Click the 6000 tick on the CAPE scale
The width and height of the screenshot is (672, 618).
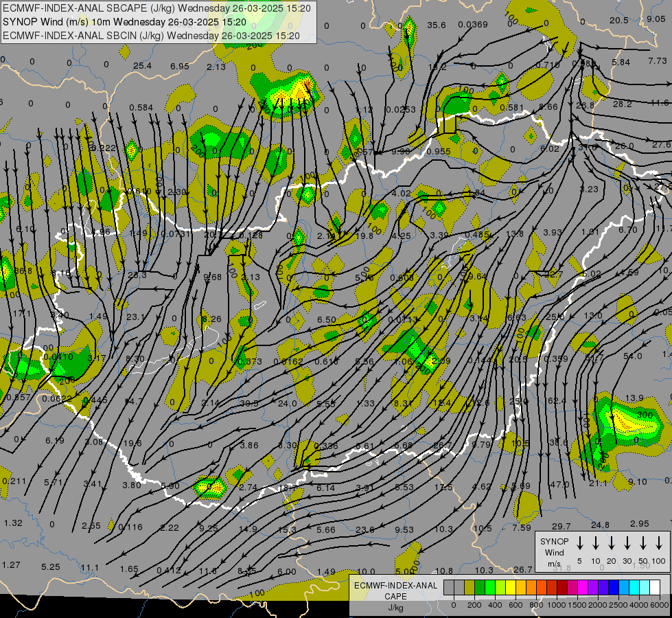click(660, 605)
